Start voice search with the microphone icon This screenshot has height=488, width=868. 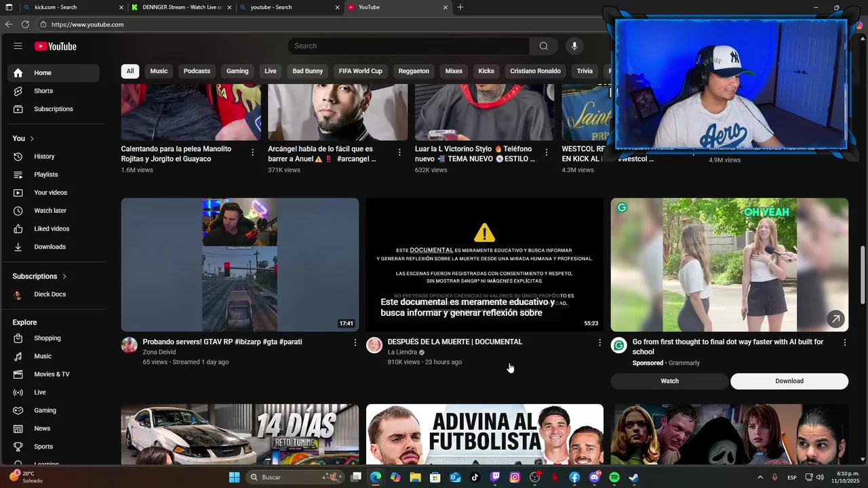[574, 46]
